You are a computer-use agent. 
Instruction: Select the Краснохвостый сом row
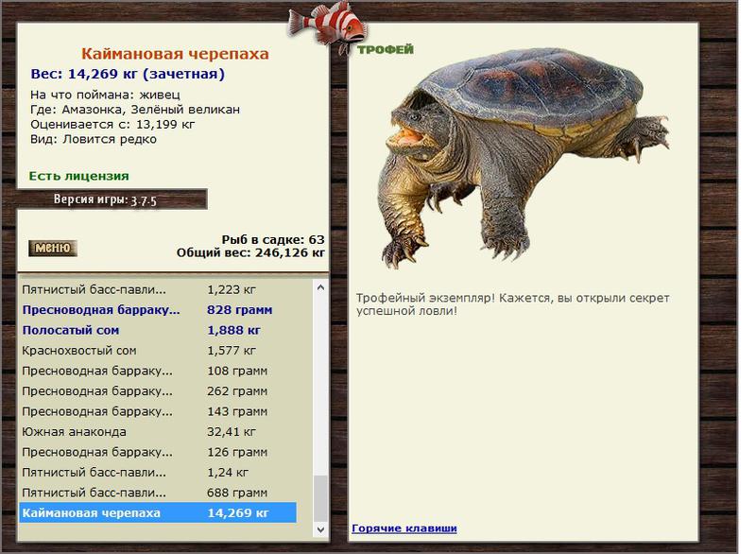point(158,351)
